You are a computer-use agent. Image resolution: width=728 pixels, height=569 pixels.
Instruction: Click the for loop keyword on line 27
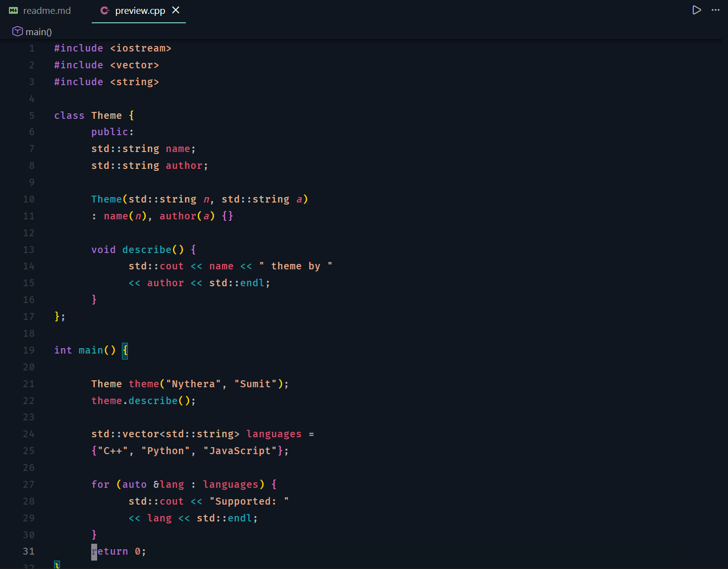point(100,484)
